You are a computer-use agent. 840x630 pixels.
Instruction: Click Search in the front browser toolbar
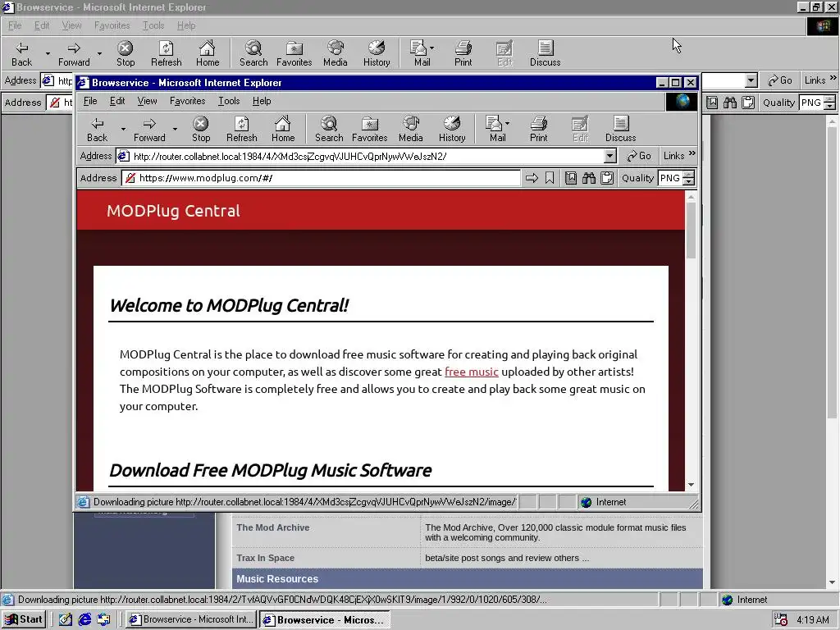click(x=329, y=130)
